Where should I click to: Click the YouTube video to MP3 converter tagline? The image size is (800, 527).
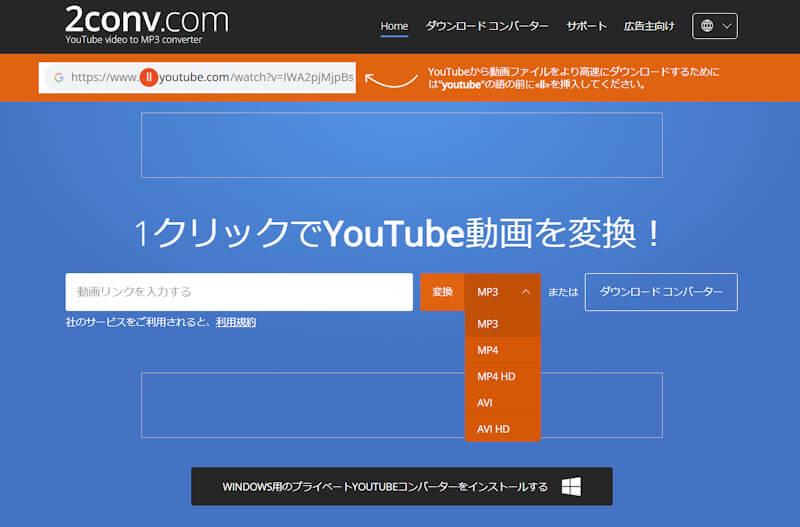coord(134,39)
